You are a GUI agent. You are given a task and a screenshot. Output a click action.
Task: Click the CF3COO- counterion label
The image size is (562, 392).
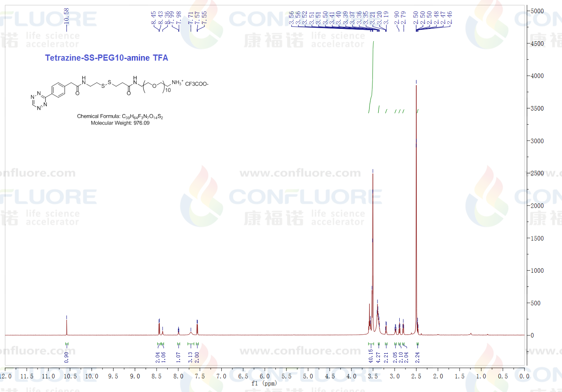(197, 84)
